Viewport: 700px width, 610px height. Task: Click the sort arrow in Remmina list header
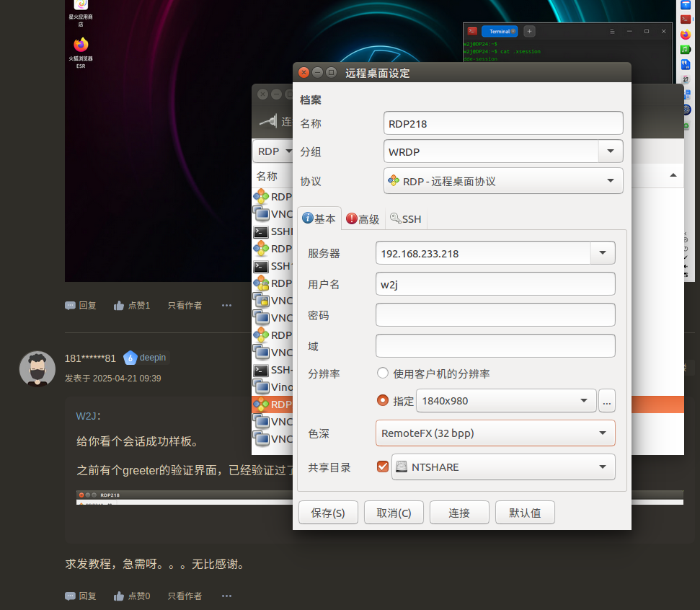pos(673,175)
